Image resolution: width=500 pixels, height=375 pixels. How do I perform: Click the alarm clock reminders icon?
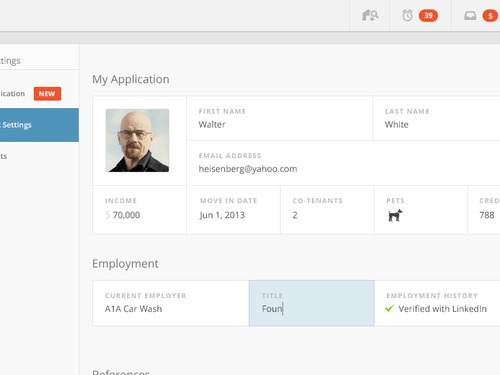407,15
